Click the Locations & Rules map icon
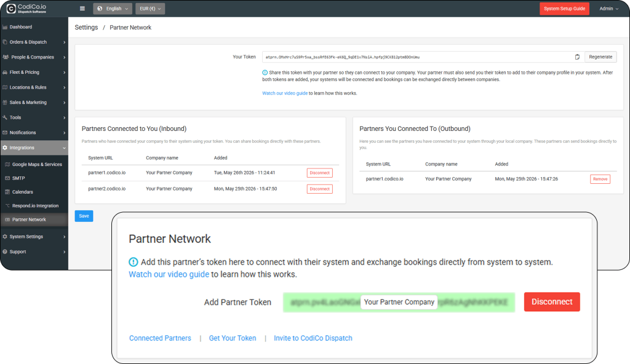Image resolution: width=630 pixels, height=364 pixels. click(5, 87)
